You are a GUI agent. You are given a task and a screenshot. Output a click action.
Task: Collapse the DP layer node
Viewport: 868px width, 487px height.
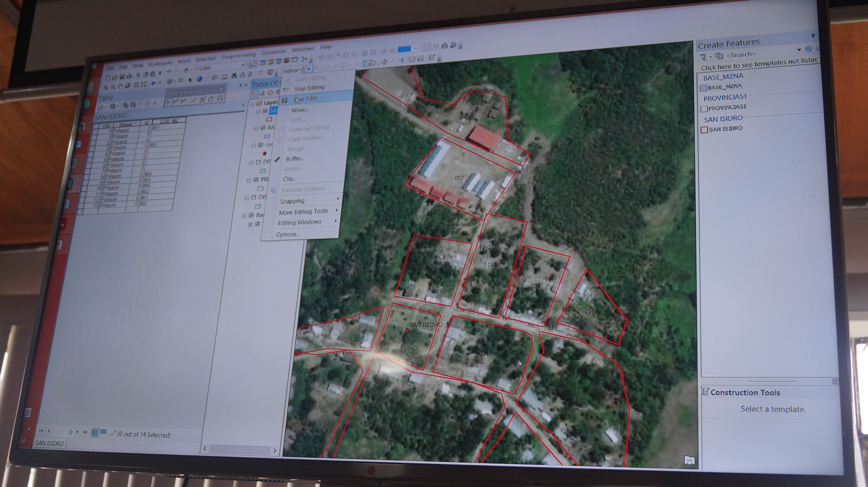[251, 163]
